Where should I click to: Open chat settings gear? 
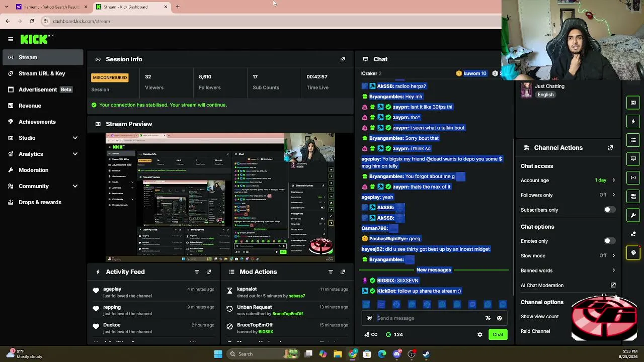click(479, 334)
